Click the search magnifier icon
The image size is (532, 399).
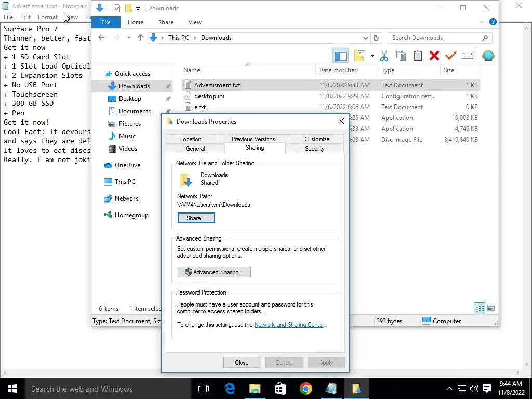(x=485, y=38)
